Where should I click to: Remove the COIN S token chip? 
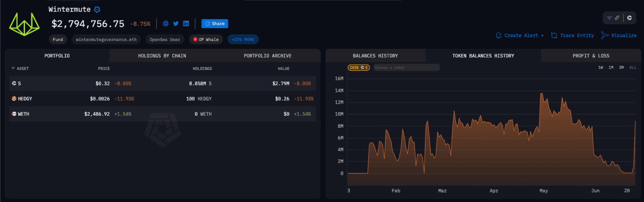(359, 68)
